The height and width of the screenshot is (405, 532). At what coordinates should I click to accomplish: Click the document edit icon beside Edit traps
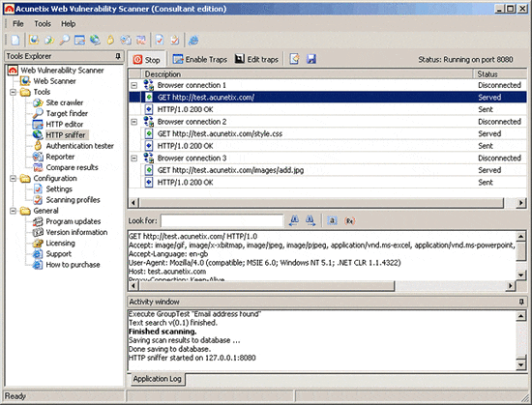pos(294,59)
